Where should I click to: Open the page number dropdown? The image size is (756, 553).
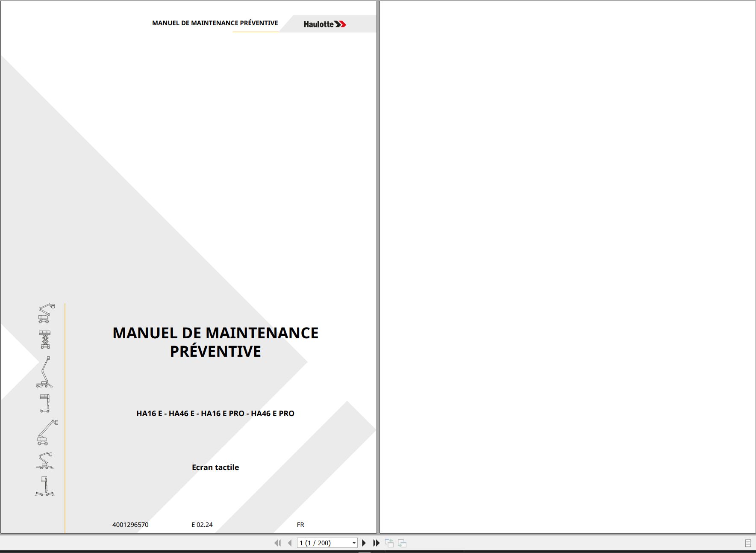tap(354, 543)
